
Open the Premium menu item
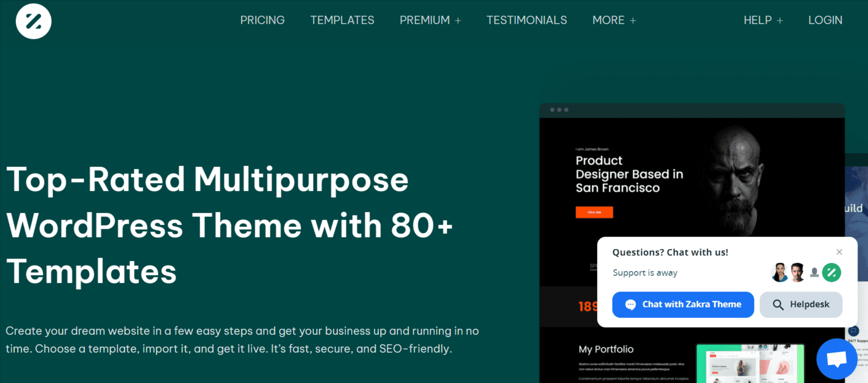(x=424, y=20)
